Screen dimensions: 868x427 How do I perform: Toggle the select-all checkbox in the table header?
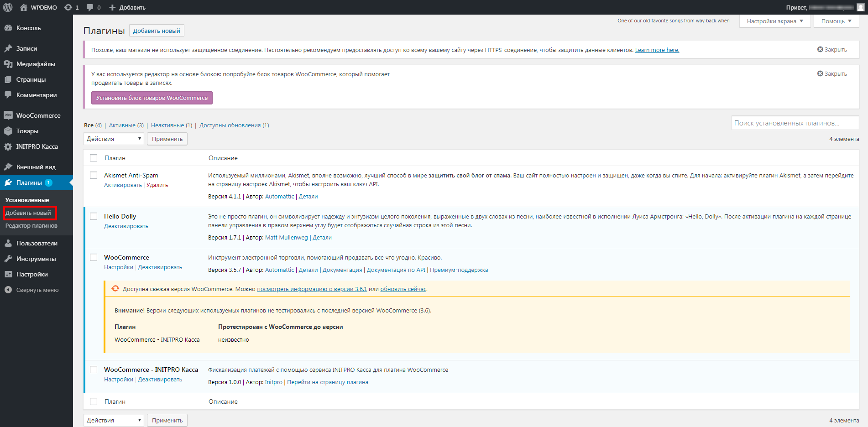pos(94,158)
